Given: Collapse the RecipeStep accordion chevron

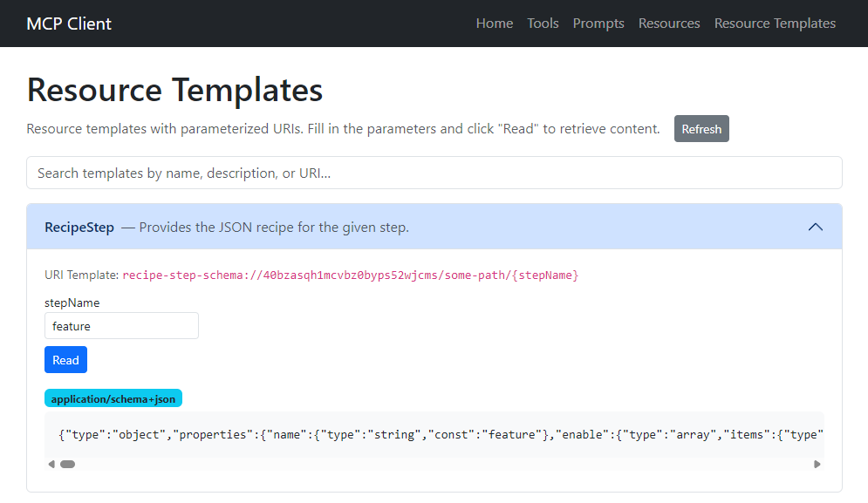Looking at the screenshot, I should [x=816, y=227].
